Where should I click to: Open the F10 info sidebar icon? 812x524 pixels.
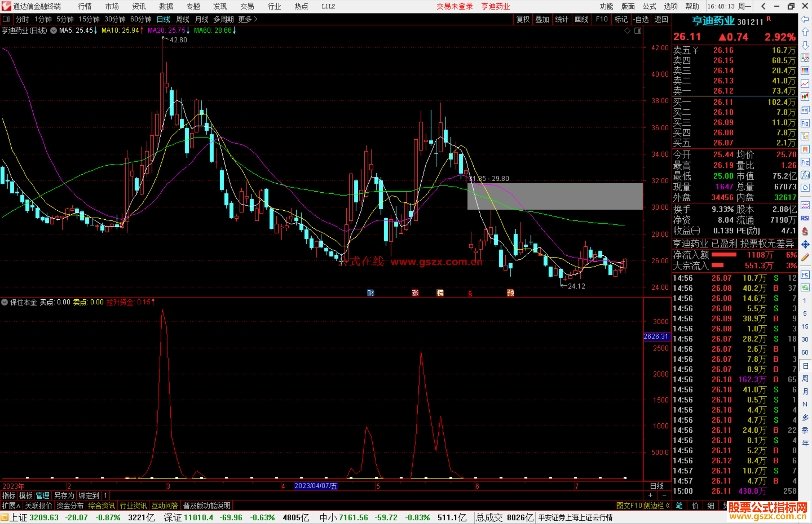(x=805, y=123)
